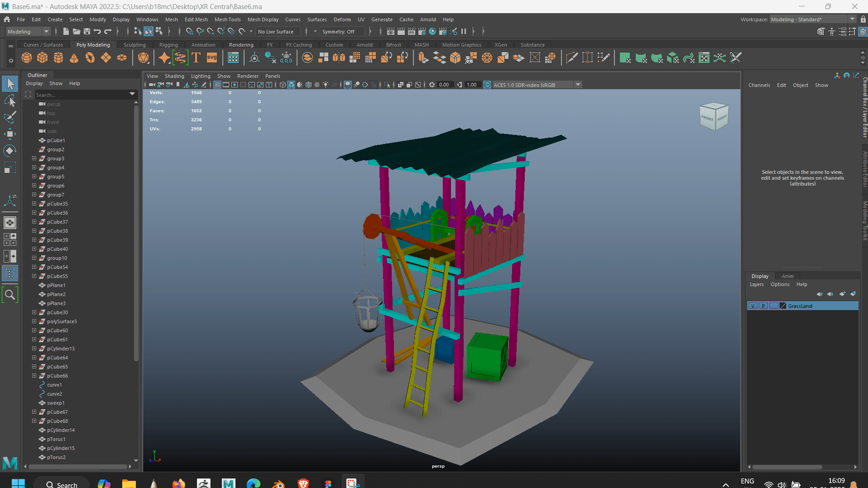Open the ACES color space view dropdown
This screenshot has width=868, height=488.
(578, 85)
